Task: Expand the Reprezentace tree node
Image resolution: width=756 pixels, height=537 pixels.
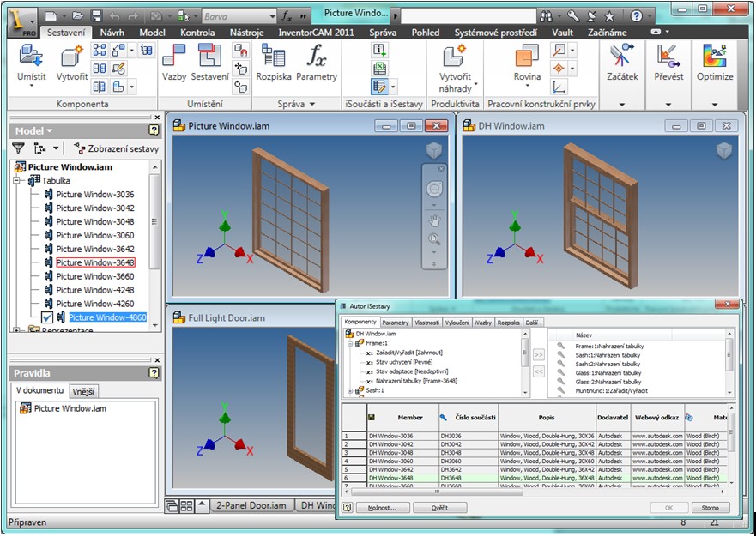Action: [x=17, y=330]
